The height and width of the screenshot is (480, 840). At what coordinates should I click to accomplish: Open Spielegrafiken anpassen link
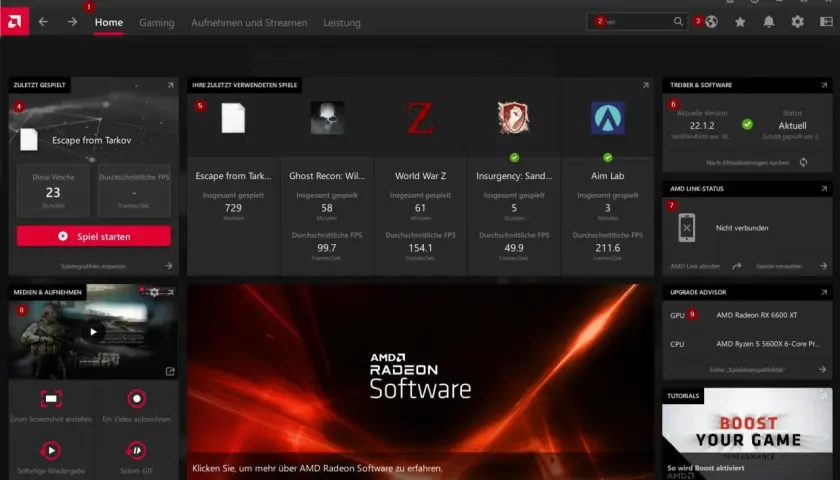[94, 266]
